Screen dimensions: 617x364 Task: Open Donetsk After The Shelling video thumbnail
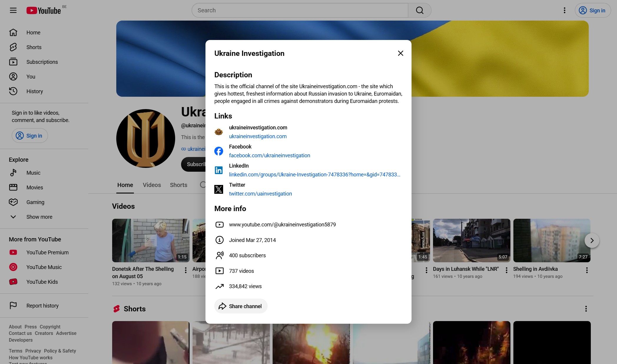(x=151, y=241)
